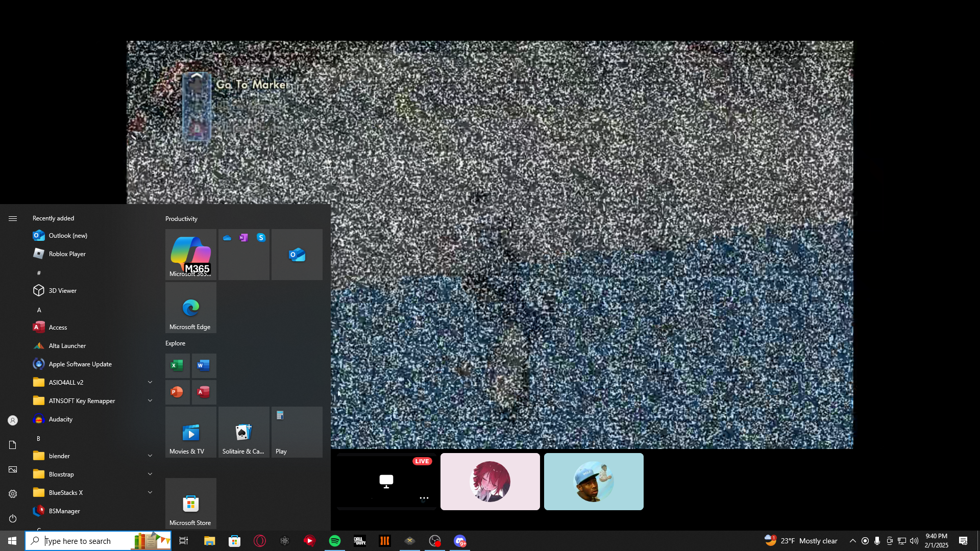Click Discord taskbar icon
The image size is (980, 551).
460,541
